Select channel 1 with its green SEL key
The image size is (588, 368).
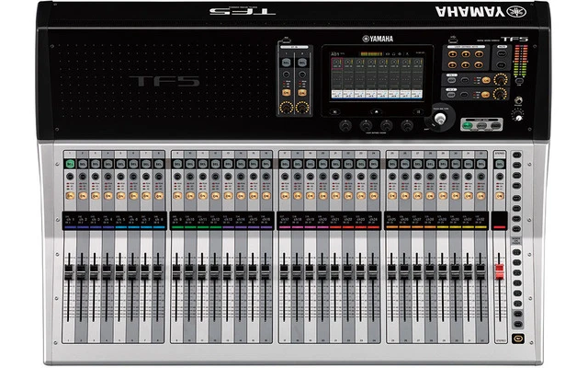[x=70, y=164]
